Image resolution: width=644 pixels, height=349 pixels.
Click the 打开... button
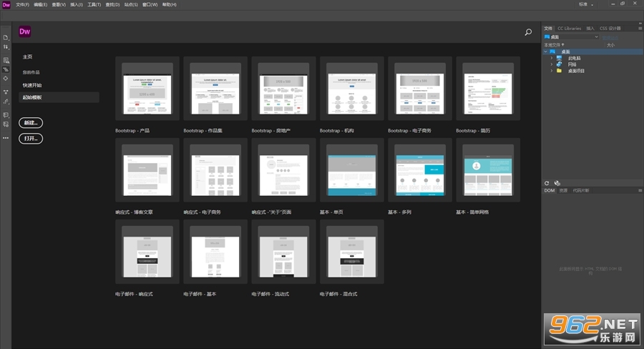31,138
